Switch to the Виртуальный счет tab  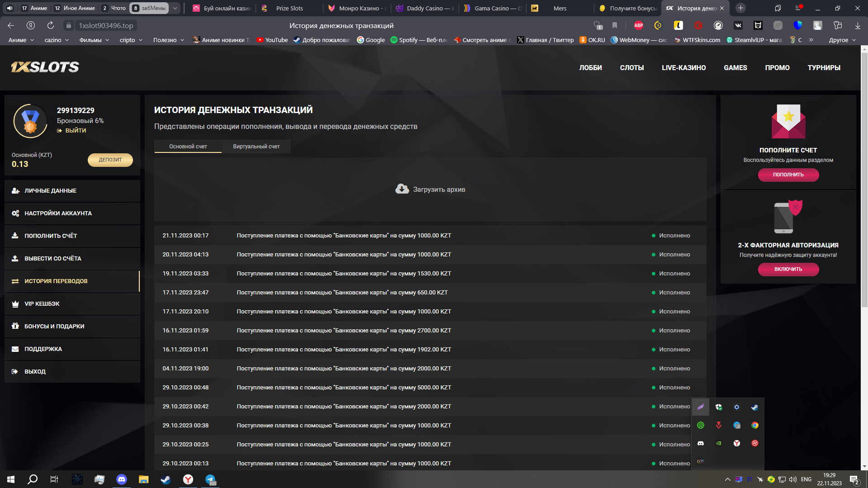256,147
